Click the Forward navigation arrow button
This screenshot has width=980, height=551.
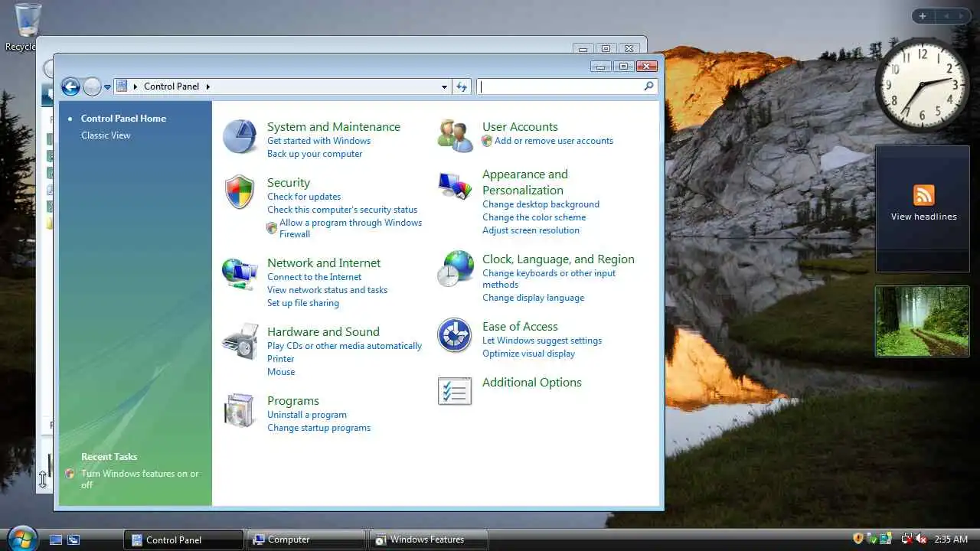92,86
